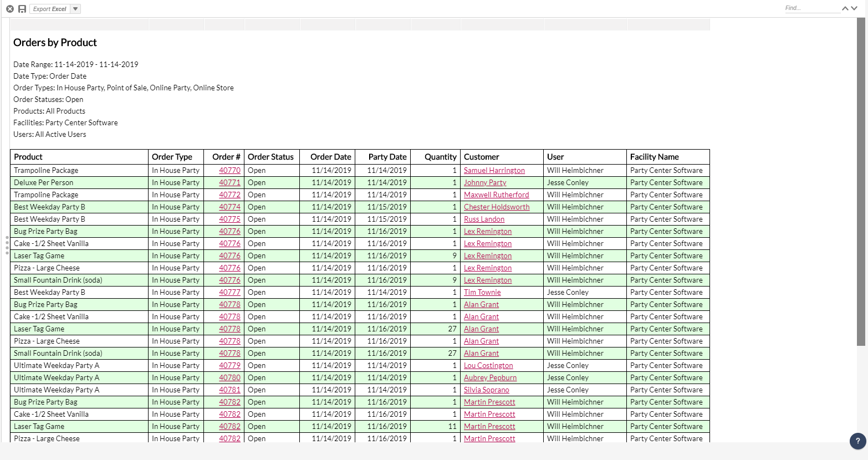
Task: Open order 40777 link
Action: [x=229, y=292]
